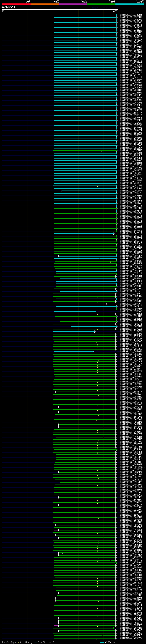Select the UniRef100_Q42412 label
Viewport: 146px width, 644px height.
pos(131,306)
